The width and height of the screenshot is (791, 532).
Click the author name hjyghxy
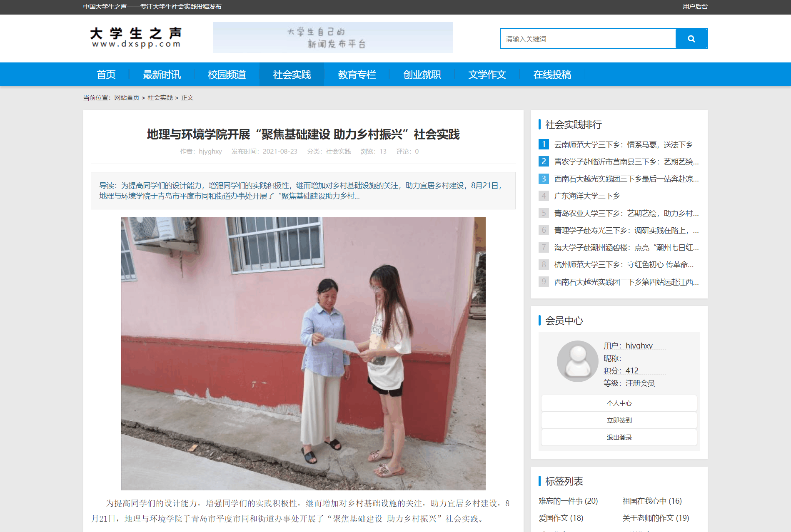(x=210, y=151)
